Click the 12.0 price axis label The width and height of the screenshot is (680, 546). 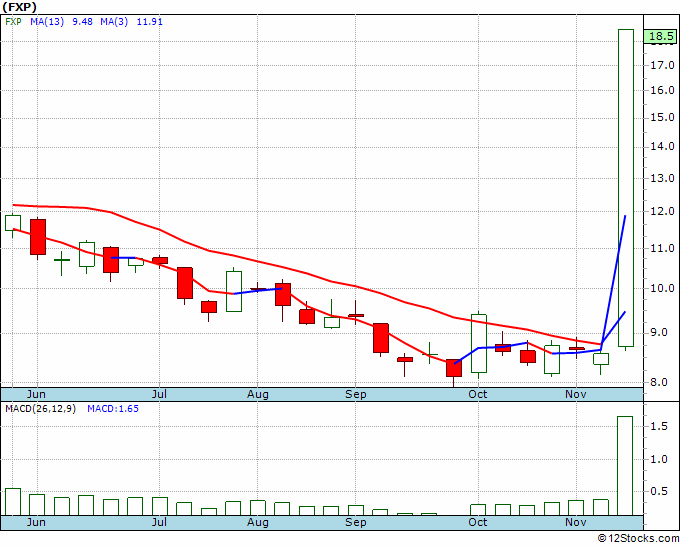click(659, 213)
